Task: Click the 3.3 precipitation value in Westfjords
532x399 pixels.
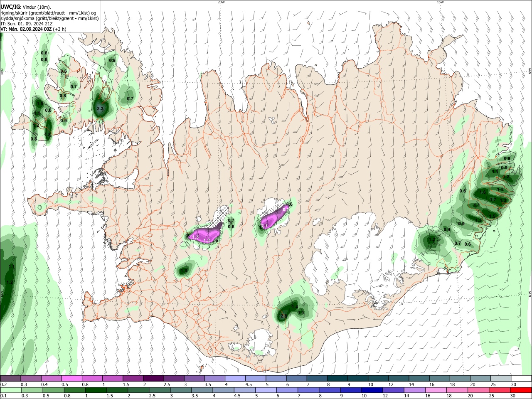Action: point(100,108)
